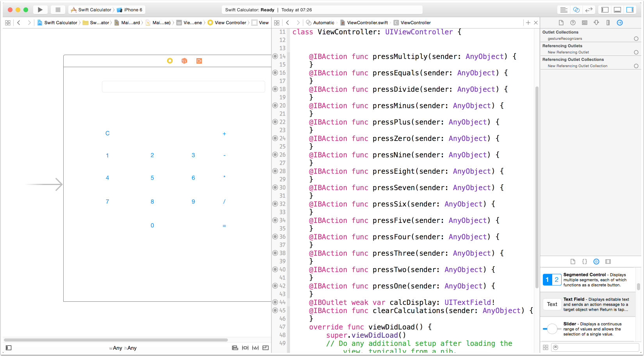Toggle the Debug area panel
Viewport: 644px width, 356px height.
click(x=617, y=10)
